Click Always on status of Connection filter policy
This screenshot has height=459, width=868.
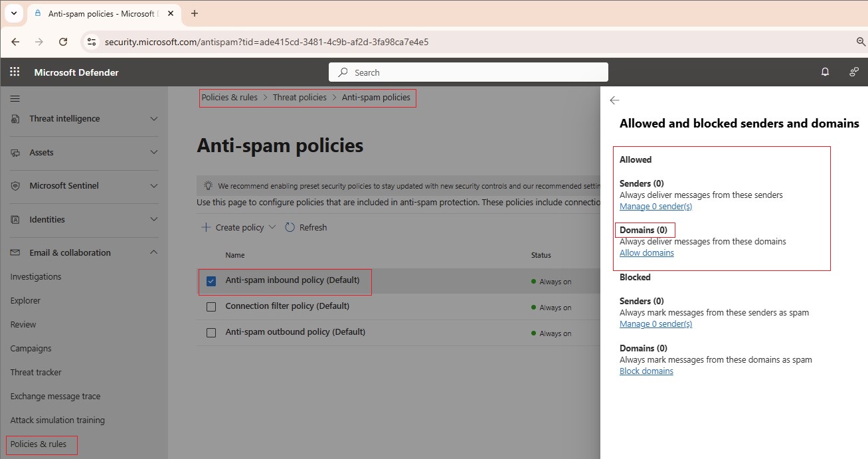[x=551, y=308]
